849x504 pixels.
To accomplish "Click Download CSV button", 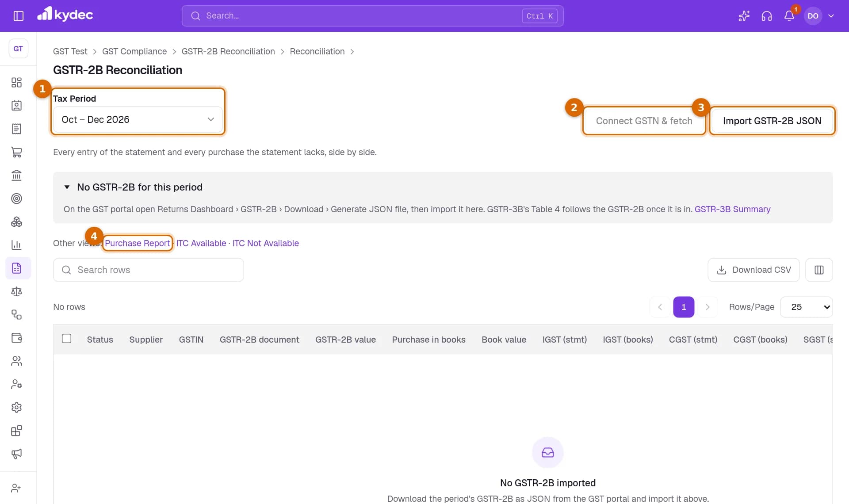I will (x=753, y=270).
